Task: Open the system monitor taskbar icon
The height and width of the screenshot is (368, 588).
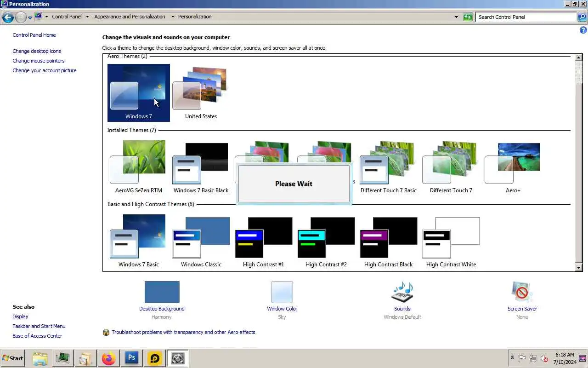Action: tap(62, 358)
